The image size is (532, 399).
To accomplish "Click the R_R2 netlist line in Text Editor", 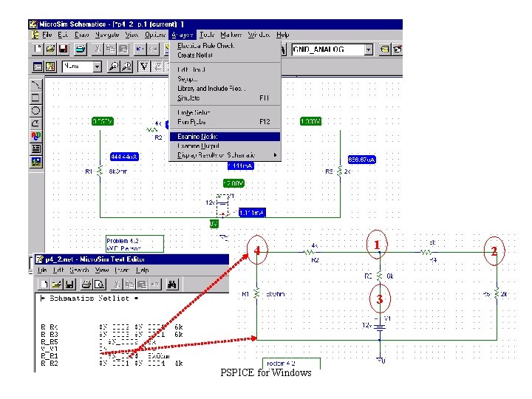I will pos(112,364).
